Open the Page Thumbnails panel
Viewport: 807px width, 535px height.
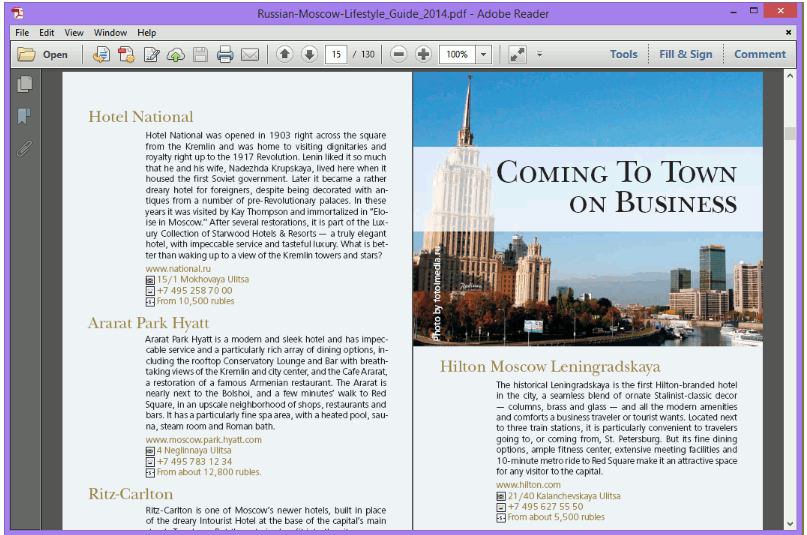(x=25, y=84)
